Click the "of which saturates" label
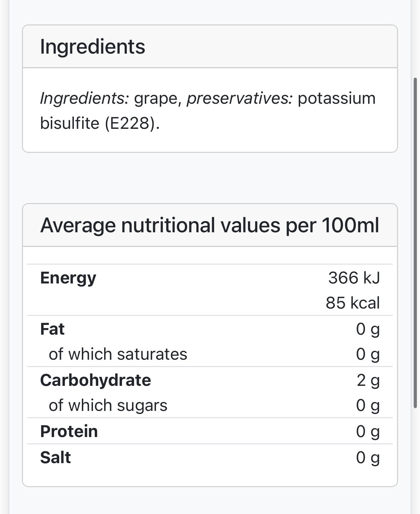 point(118,354)
